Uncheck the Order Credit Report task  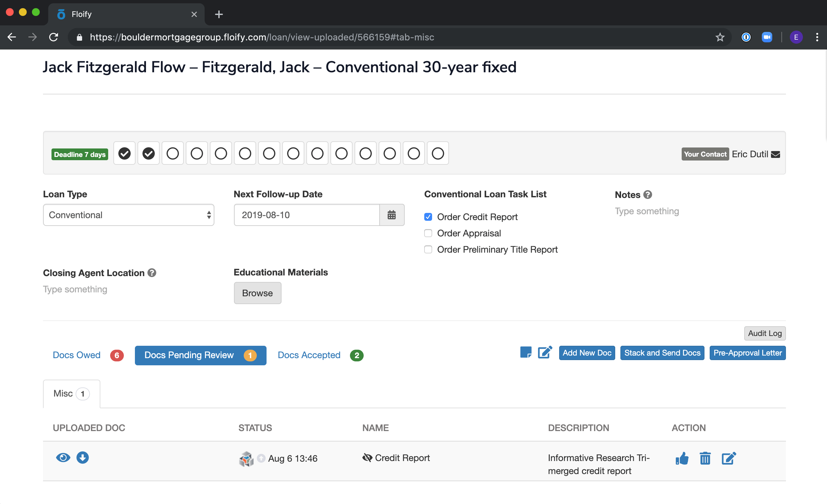click(x=428, y=217)
